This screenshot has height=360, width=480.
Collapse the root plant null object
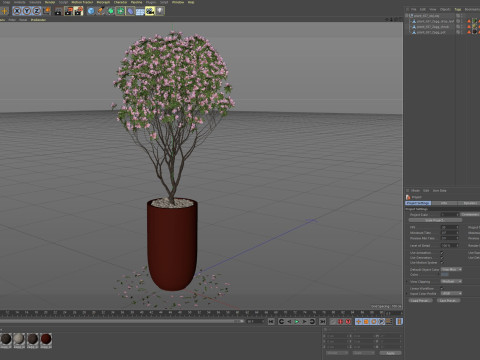point(407,16)
